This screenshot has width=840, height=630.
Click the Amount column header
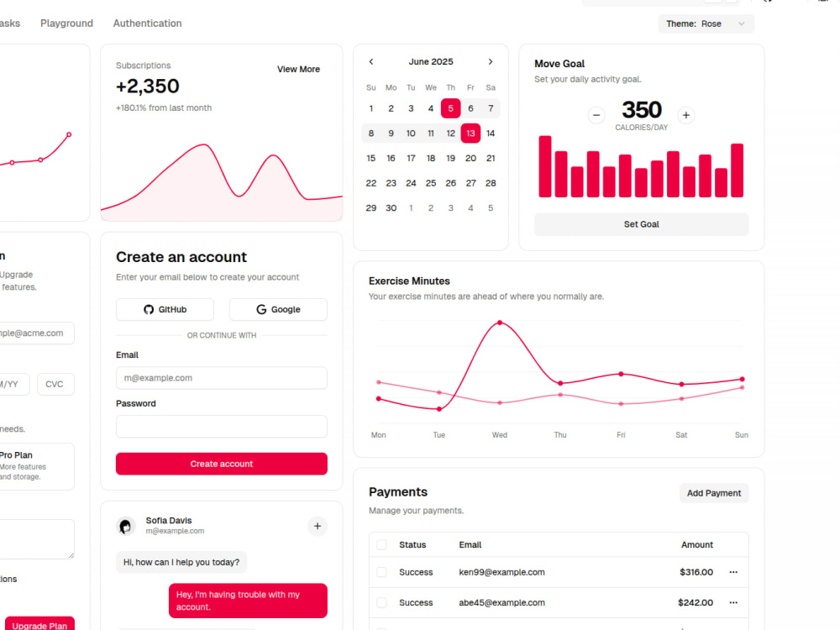697,545
